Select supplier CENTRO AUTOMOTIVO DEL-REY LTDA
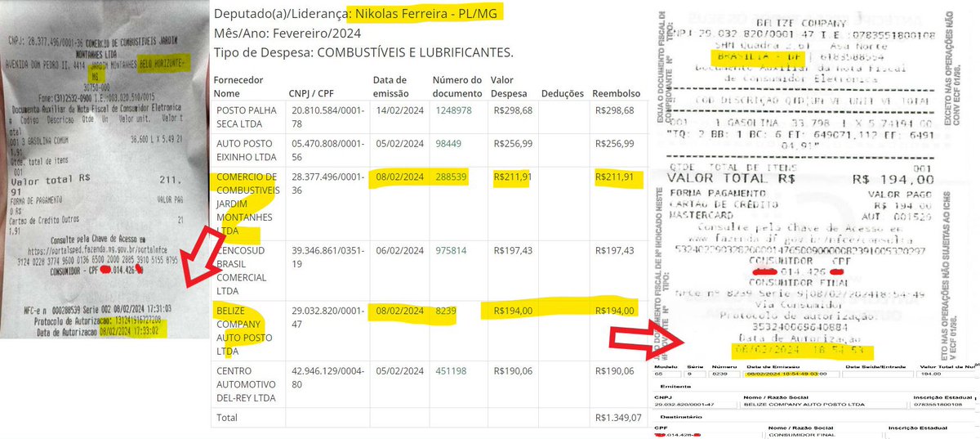Viewport: 980px width, 439px height. pos(247,383)
